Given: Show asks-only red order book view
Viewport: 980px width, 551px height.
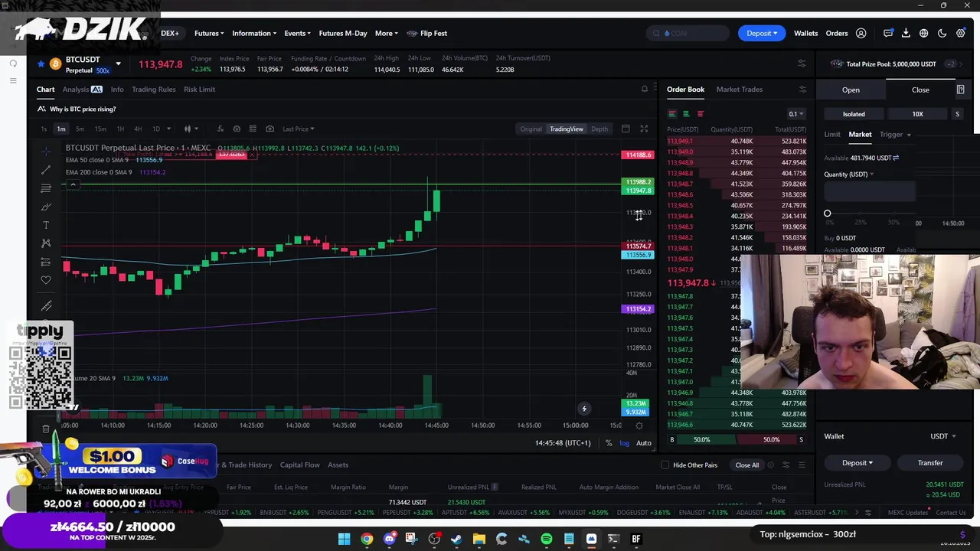Looking at the screenshot, I should tap(700, 114).
